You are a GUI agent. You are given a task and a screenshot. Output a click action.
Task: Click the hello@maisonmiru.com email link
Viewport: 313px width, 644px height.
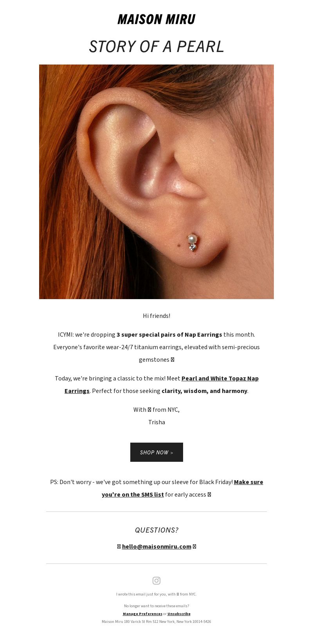[156, 547]
